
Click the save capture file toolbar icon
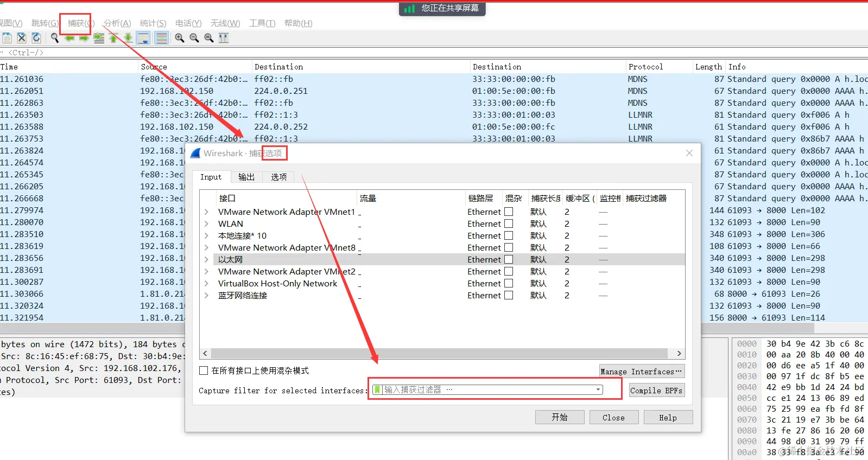click(x=7, y=38)
